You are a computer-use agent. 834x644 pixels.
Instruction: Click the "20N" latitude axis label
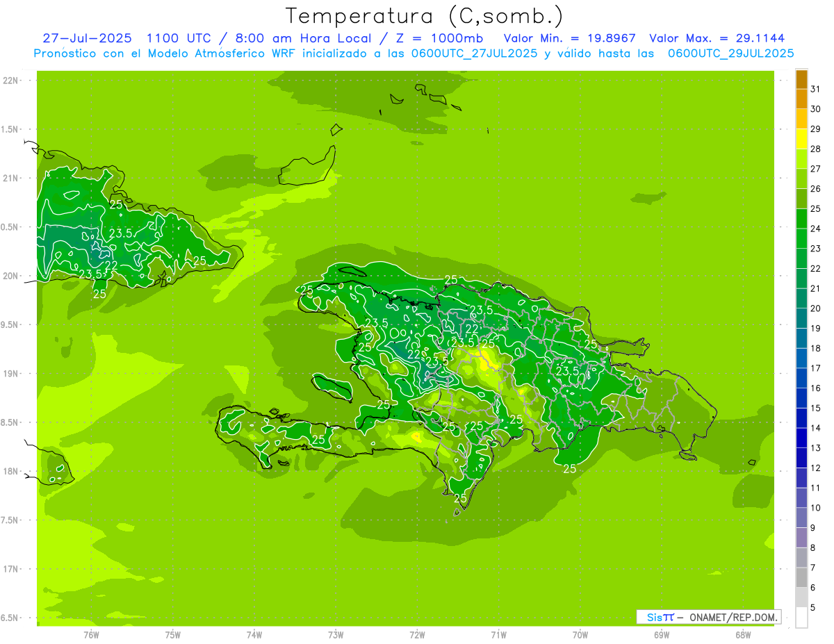(10, 276)
